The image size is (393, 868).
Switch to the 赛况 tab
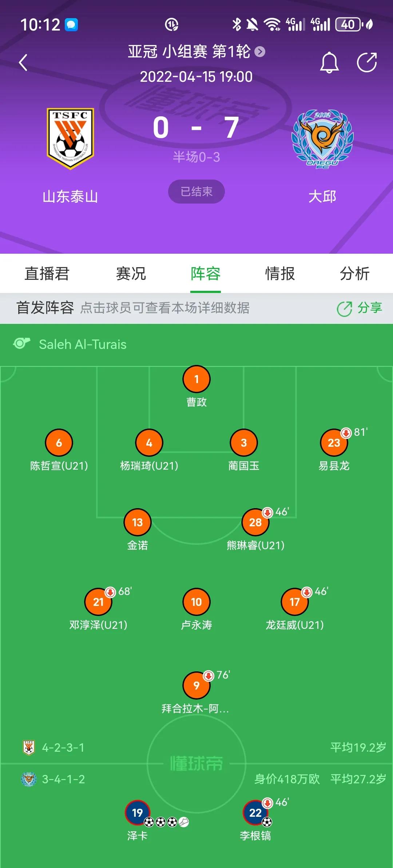pos(131,274)
